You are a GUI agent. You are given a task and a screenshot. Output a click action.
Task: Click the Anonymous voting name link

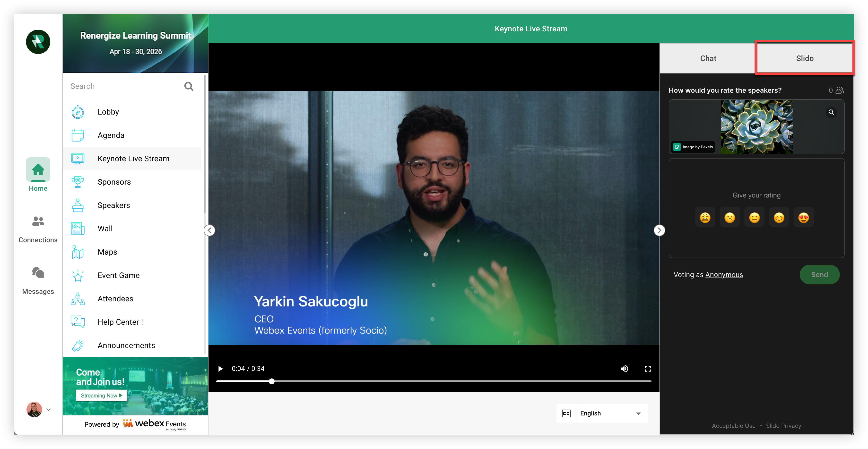[x=724, y=275]
